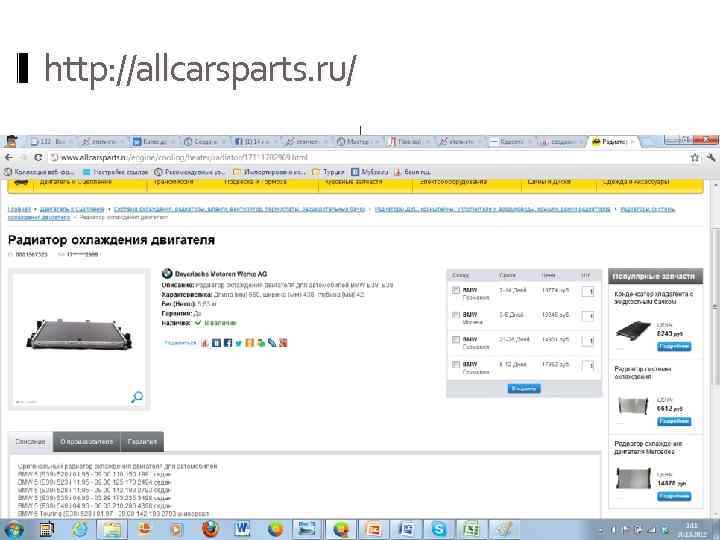Switch to the Описание tab
This screenshot has height=540, width=720.
tap(30, 442)
